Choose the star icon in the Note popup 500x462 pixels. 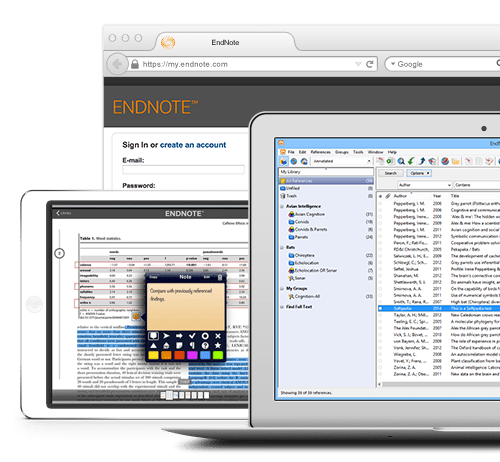pos(218,345)
